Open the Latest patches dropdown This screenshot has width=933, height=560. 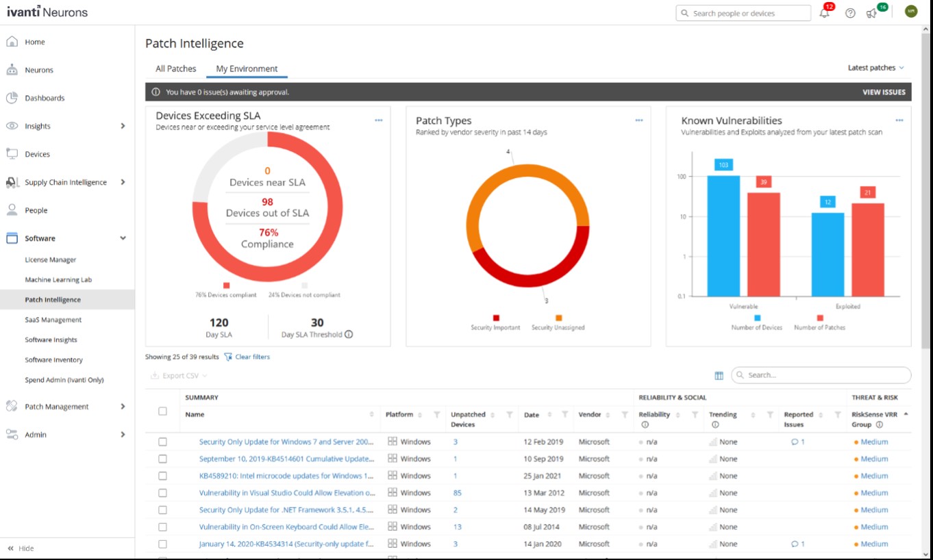tap(875, 68)
